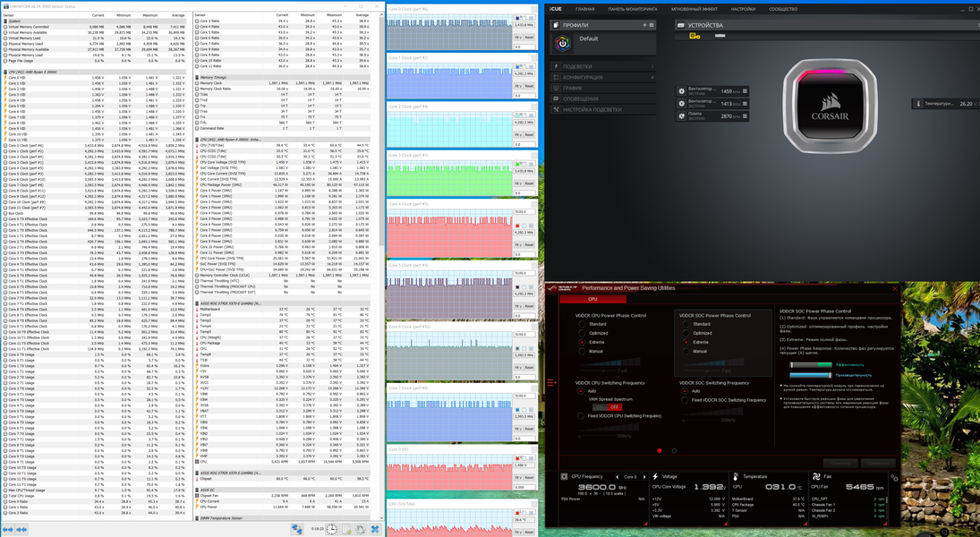Click the Применить button in ASUS utility
Screen dimensions: 980x537
[x=878, y=464]
